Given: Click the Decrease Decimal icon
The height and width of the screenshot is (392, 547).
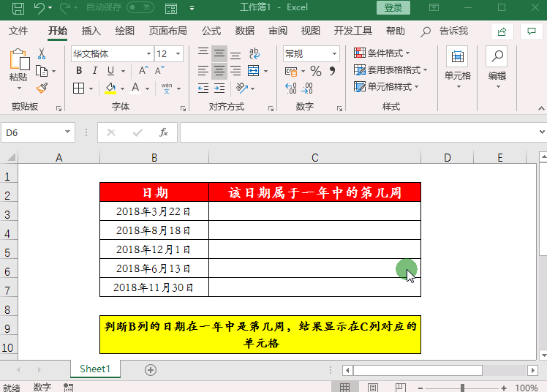Looking at the screenshot, I should click(x=307, y=88).
